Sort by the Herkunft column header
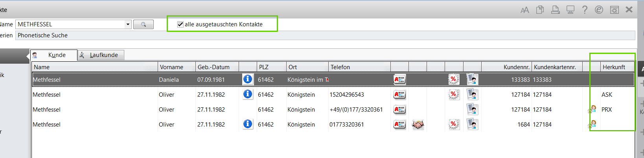 click(614, 67)
